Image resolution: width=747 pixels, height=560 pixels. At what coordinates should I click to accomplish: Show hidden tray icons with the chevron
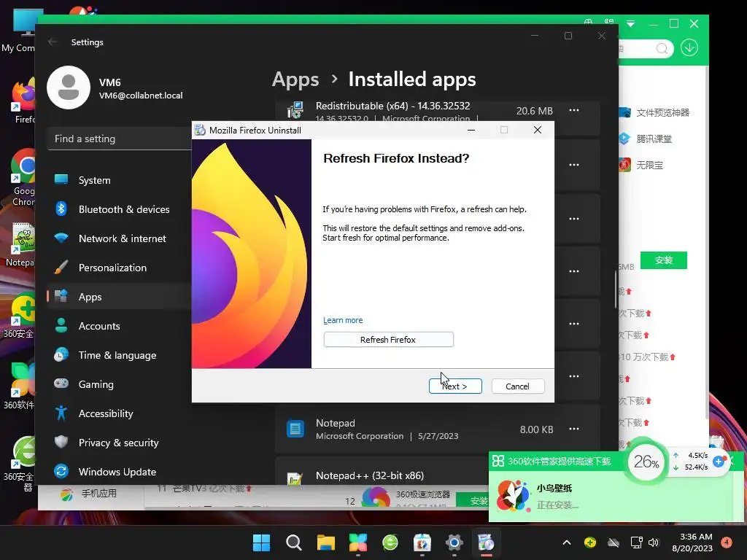coord(566,542)
